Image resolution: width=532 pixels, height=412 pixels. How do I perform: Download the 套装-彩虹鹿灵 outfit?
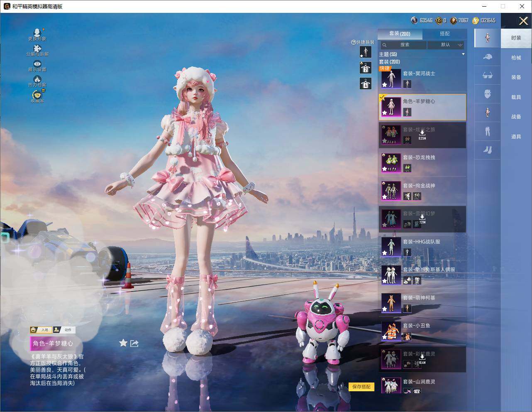(x=422, y=359)
